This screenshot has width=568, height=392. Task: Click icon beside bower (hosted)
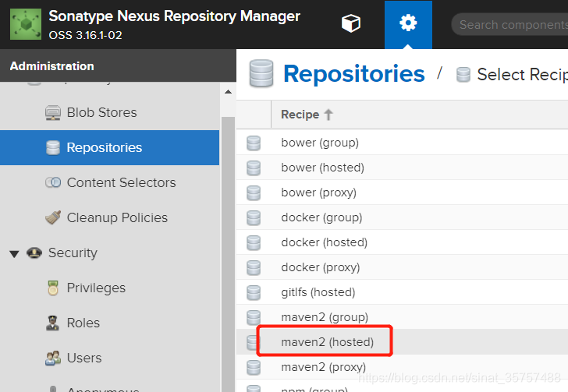[254, 168]
